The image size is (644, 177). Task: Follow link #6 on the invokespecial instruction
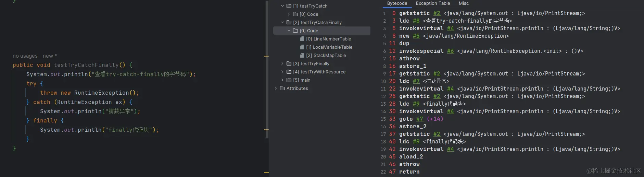pyautogui.click(x=450, y=51)
